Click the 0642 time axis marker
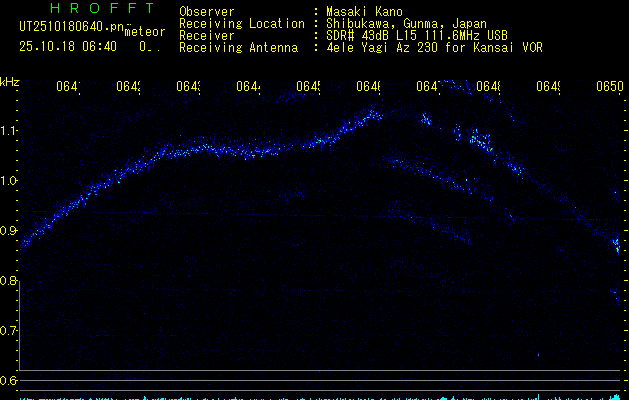629x400 pixels. click(x=128, y=86)
